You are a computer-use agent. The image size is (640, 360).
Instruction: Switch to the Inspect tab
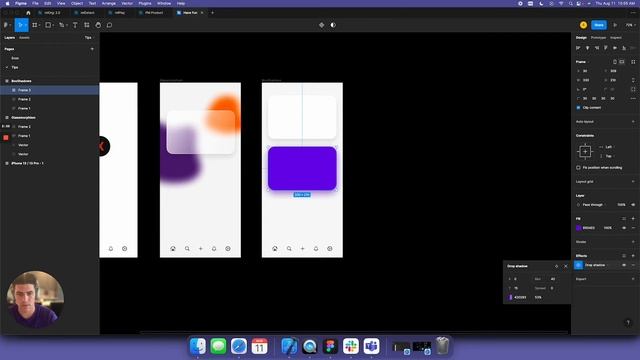pyautogui.click(x=616, y=38)
